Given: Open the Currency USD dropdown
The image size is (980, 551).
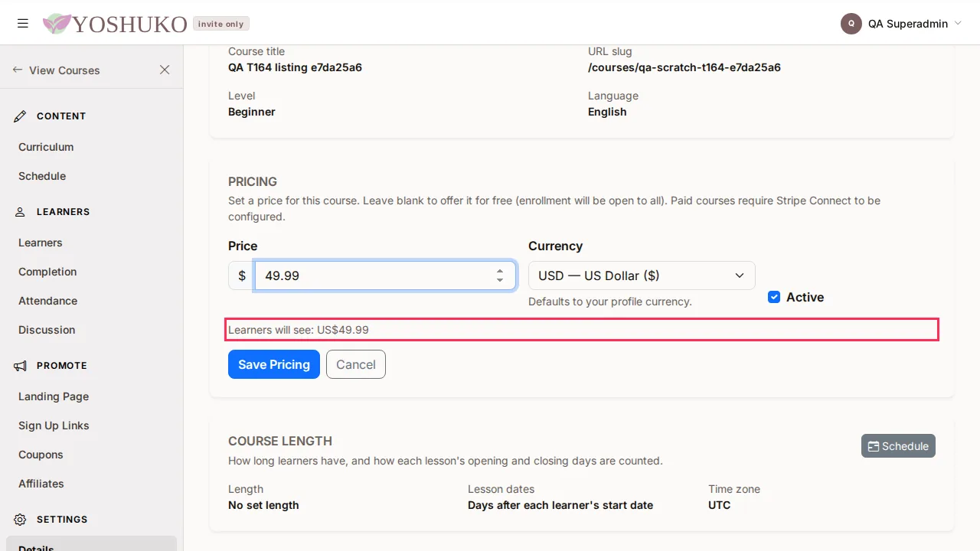Looking at the screenshot, I should (x=642, y=275).
